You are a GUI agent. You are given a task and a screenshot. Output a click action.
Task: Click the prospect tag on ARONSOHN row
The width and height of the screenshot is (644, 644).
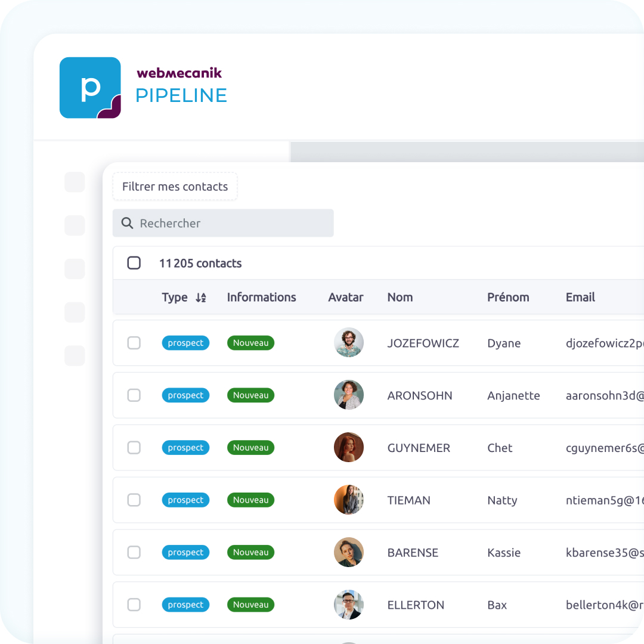(x=185, y=395)
